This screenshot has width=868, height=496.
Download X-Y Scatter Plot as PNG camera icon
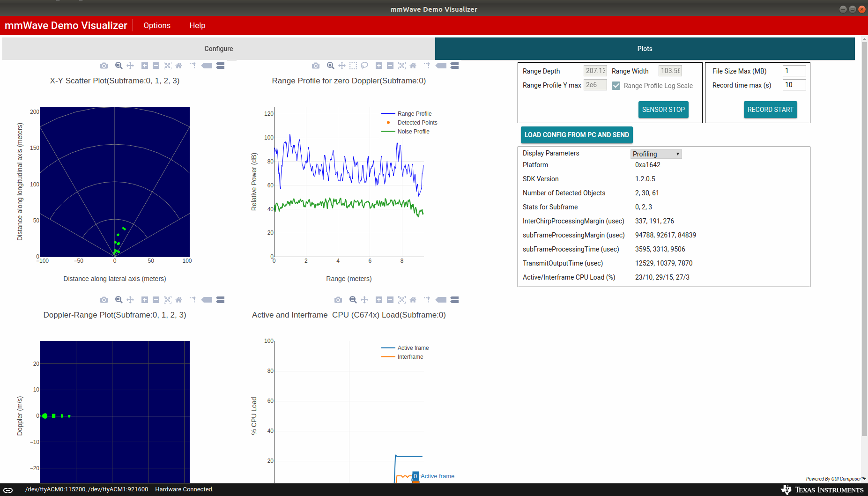pyautogui.click(x=104, y=66)
